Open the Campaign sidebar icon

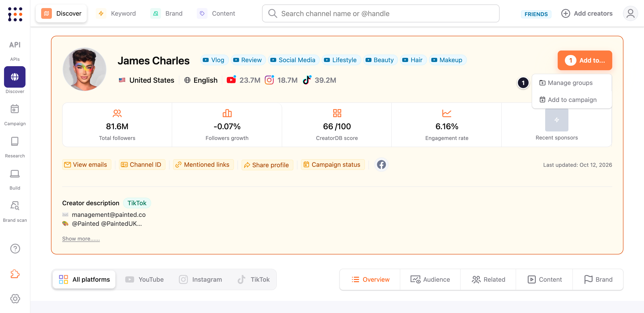coord(15,109)
